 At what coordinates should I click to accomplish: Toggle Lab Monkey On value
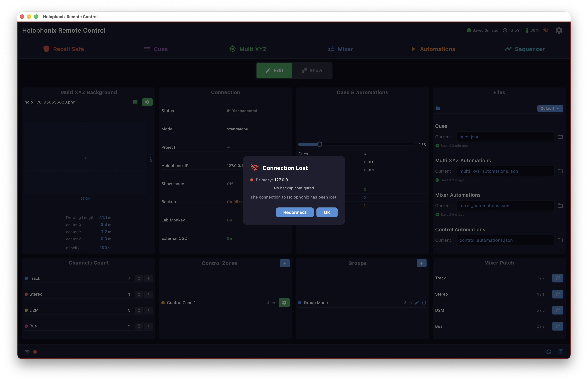point(229,220)
